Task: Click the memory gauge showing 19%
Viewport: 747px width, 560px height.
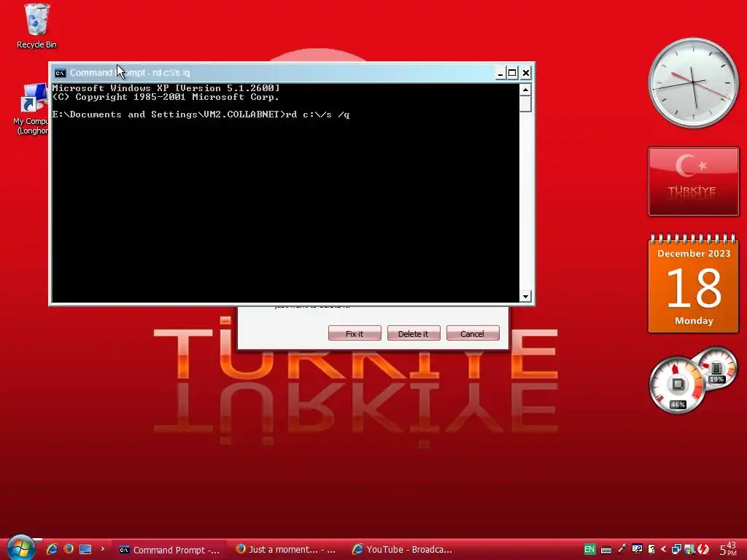Action: click(716, 367)
